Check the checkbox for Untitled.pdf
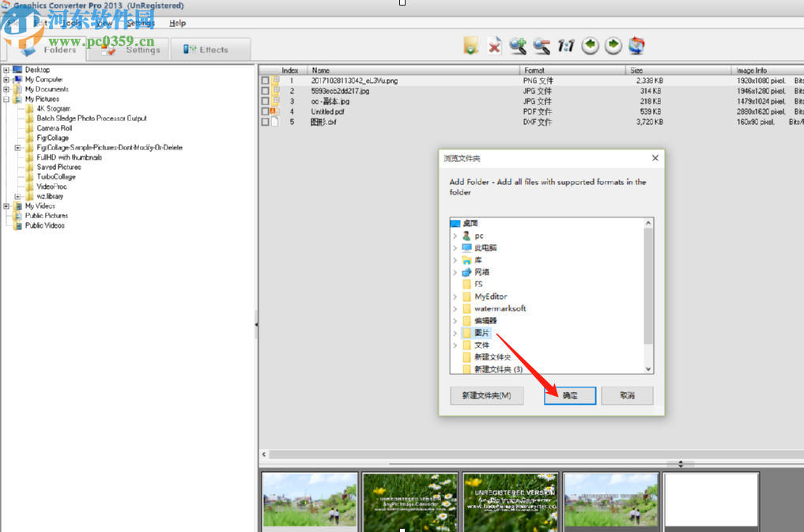 [265, 111]
